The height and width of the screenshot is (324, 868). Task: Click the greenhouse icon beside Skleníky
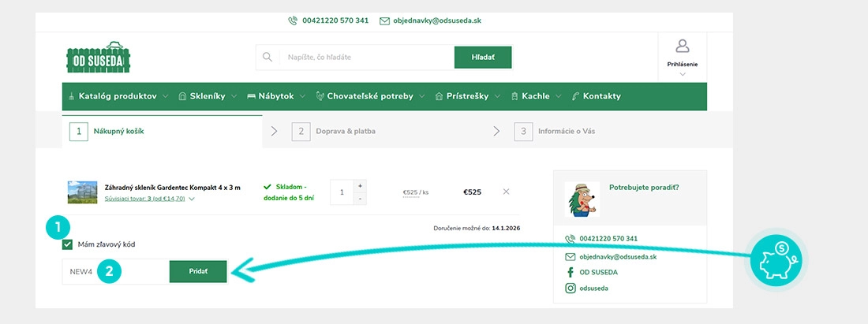(182, 96)
